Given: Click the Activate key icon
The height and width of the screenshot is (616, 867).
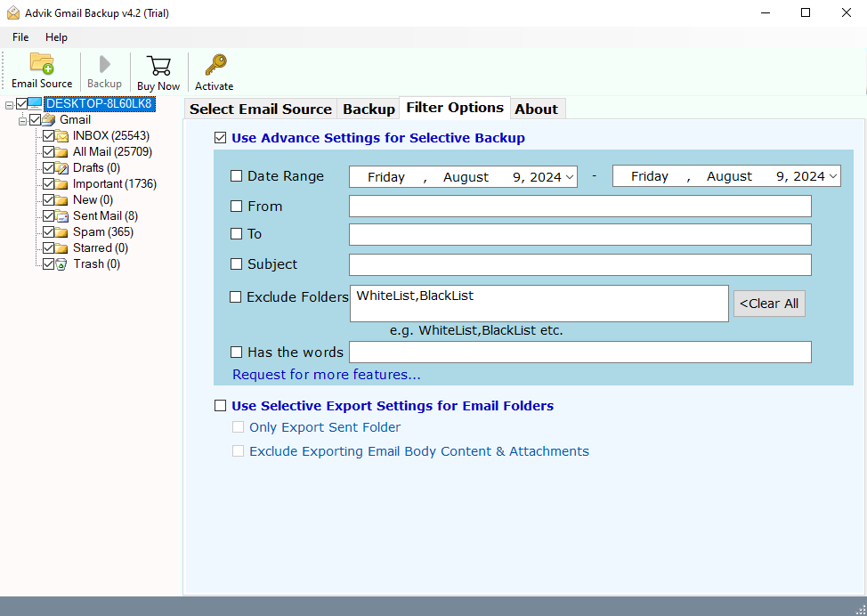Looking at the screenshot, I should [x=215, y=65].
